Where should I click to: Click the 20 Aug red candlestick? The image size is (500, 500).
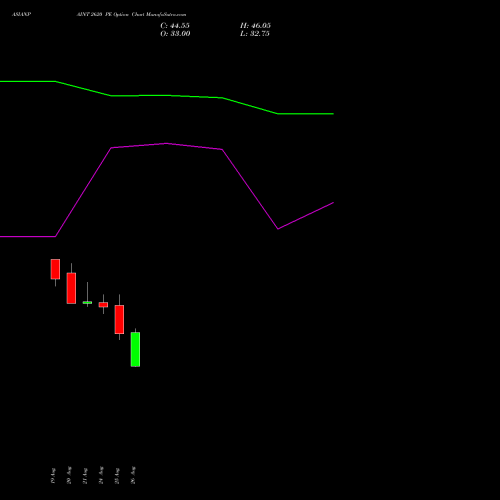[71, 288]
